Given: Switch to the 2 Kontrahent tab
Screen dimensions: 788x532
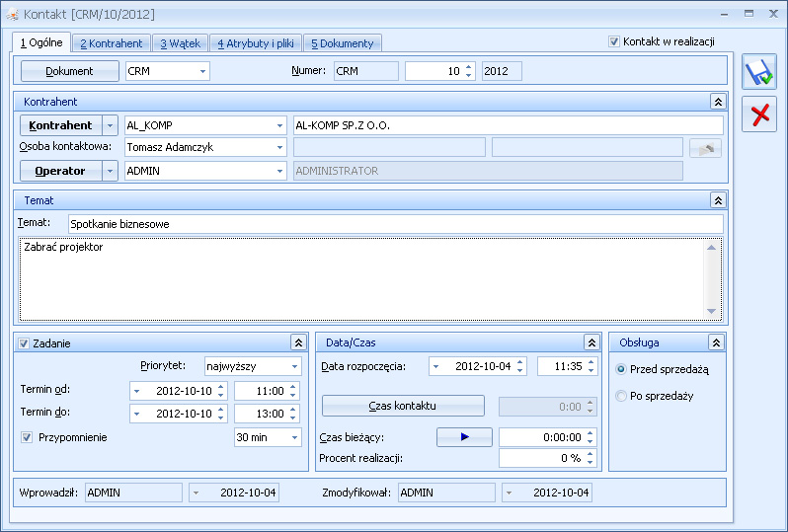Looking at the screenshot, I should (x=111, y=43).
